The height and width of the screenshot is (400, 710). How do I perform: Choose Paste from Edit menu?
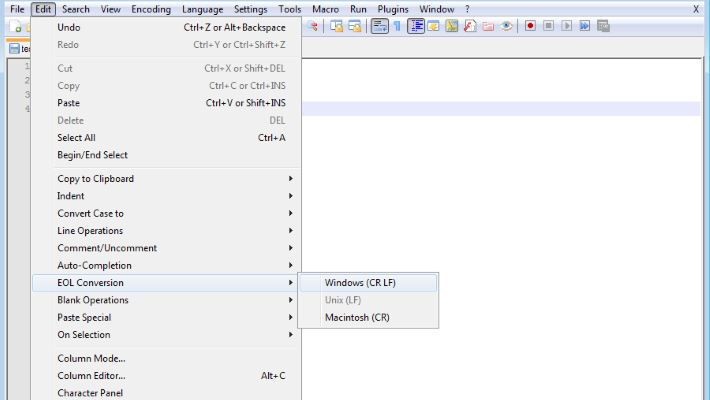coord(167,103)
